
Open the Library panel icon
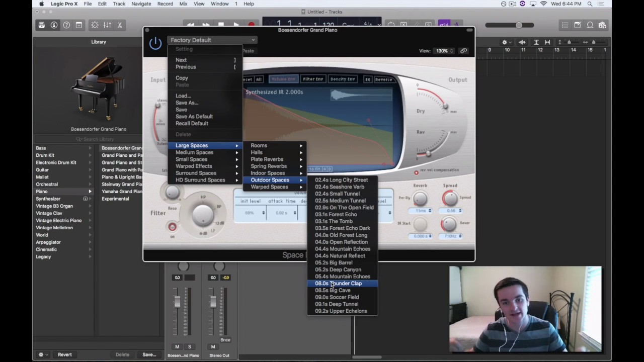pyautogui.click(x=42, y=25)
